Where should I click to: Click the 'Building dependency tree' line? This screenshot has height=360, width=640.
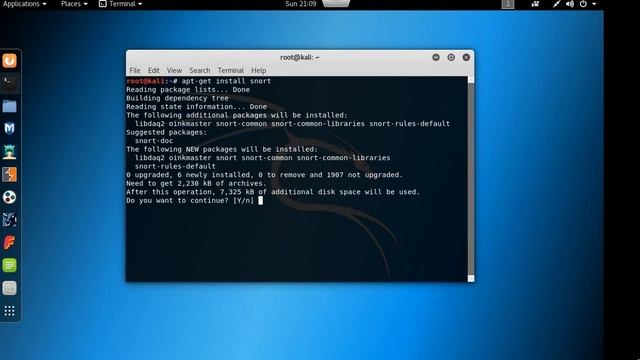click(177, 98)
